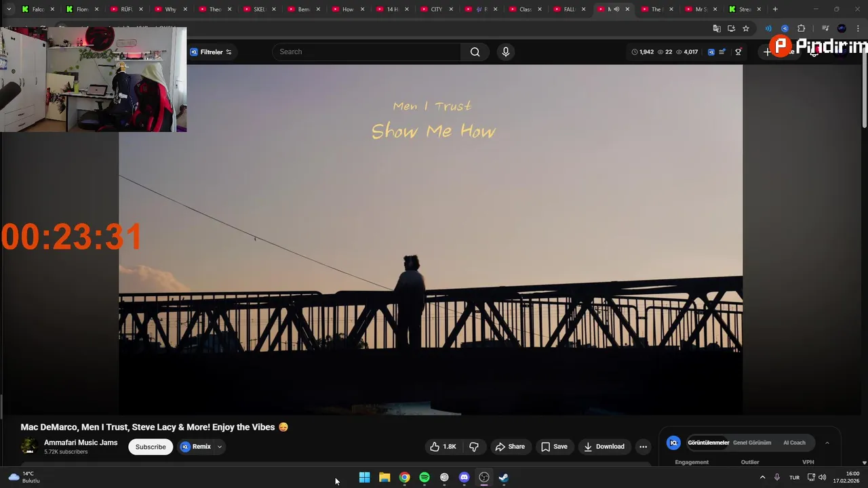Open the weather widget showing 14°C
This screenshot has width=868, height=488.
(x=24, y=477)
